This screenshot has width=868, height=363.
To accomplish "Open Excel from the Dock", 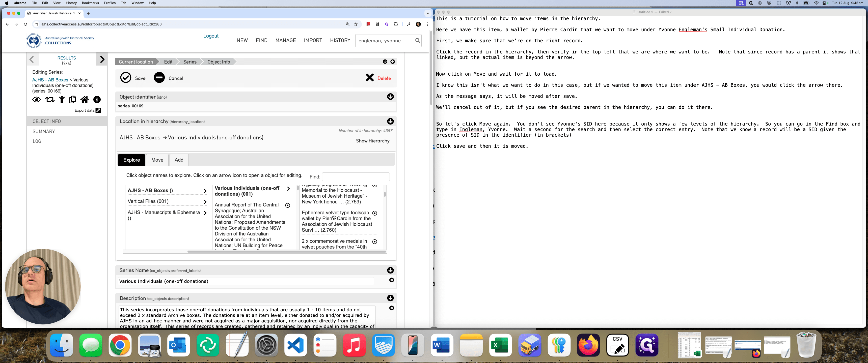I will click(x=500, y=345).
